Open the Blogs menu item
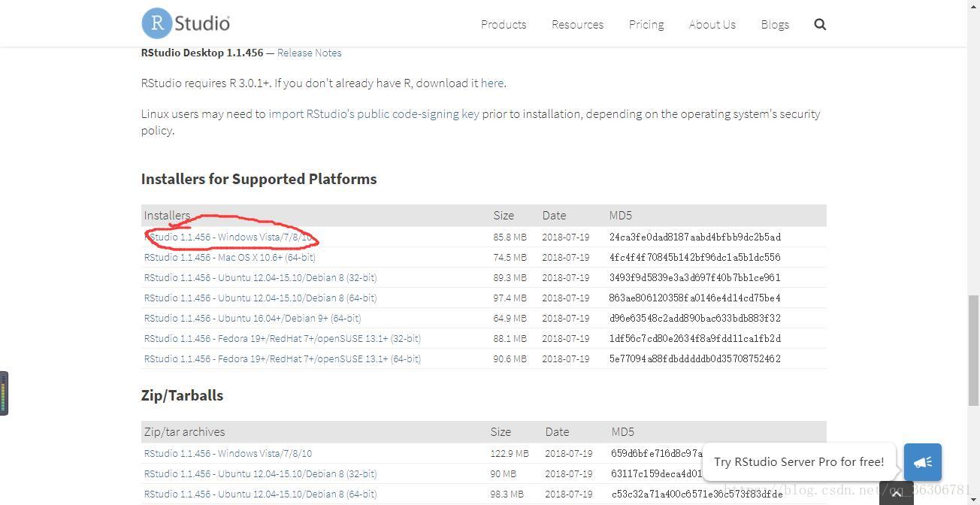The width and height of the screenshot is (980, 505). click(775, 24)
